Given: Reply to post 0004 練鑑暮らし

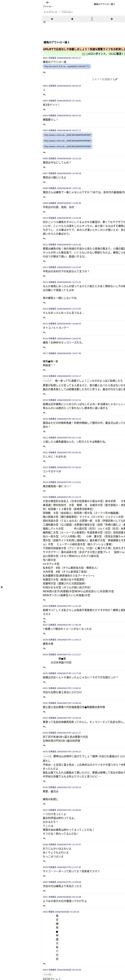Looking at the screenshot, I should [x=44, y=125].
